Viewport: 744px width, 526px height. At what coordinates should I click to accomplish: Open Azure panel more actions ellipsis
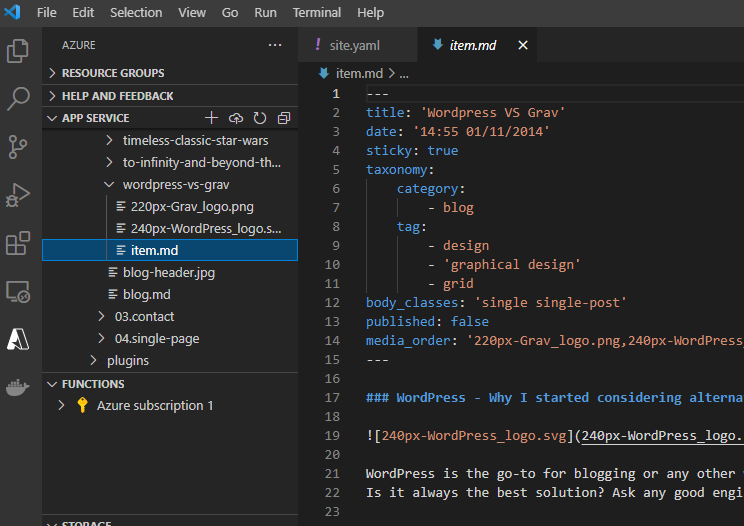coord(275,45)
